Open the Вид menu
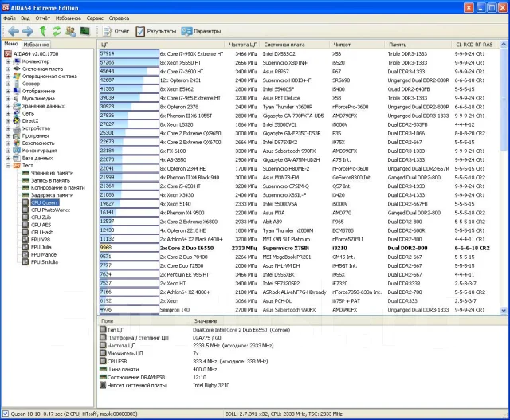This screenshot has height=420, width=510. click(25, 18)
